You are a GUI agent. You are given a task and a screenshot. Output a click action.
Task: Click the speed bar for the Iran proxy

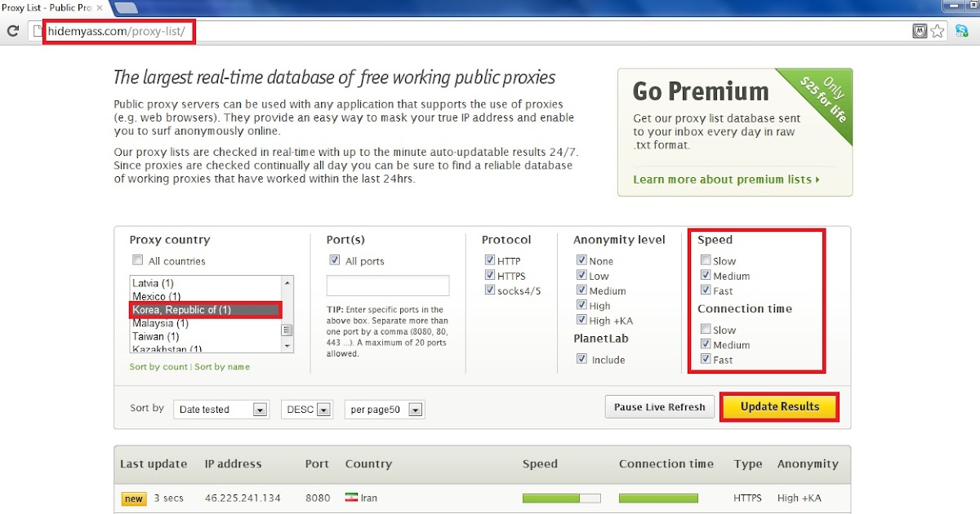coord(561,498)
